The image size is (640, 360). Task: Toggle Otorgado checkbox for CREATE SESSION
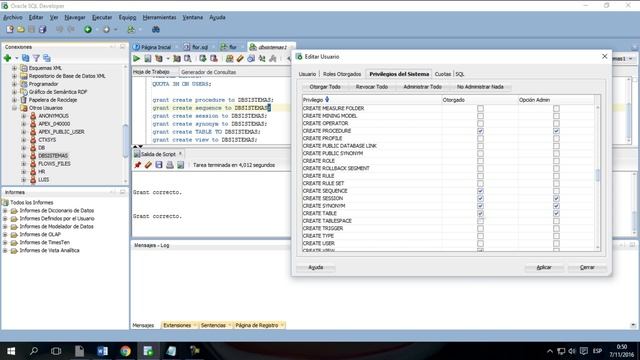coord(480,198)
